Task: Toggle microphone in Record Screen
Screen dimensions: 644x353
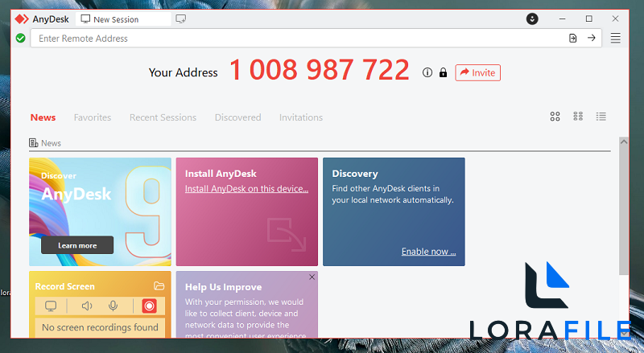Action: click(x=113, y=306)
